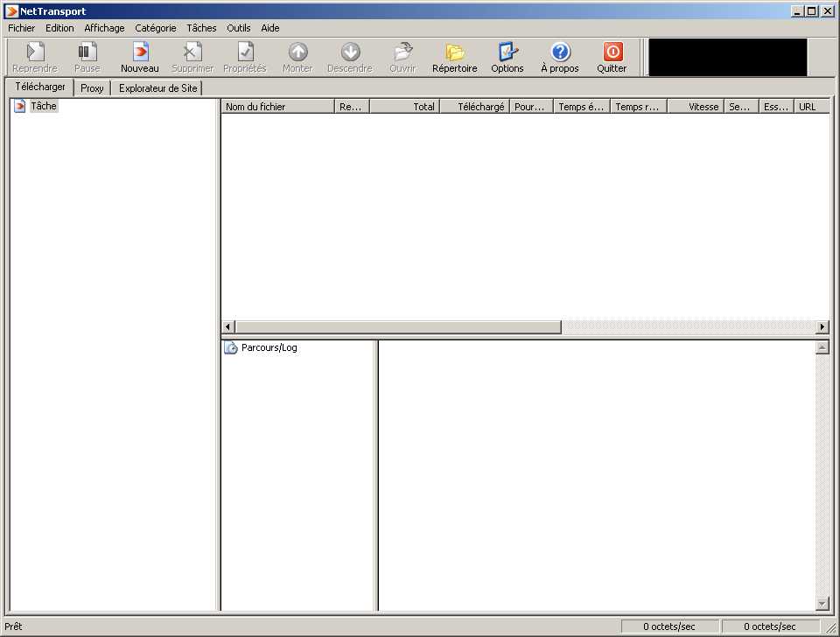
Task: Sort by the Total column header
Action: pyautogui.click(x=405, y=107)
